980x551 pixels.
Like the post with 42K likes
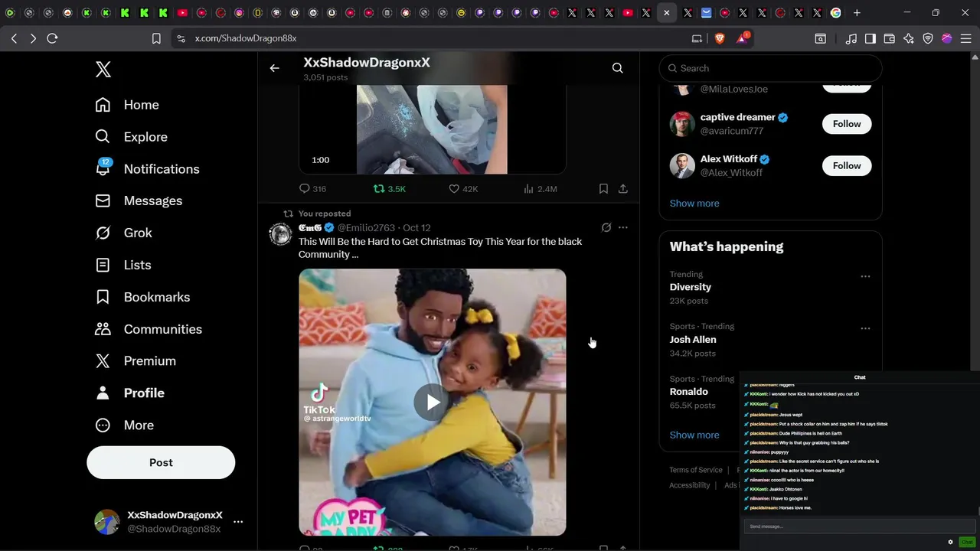462,188
